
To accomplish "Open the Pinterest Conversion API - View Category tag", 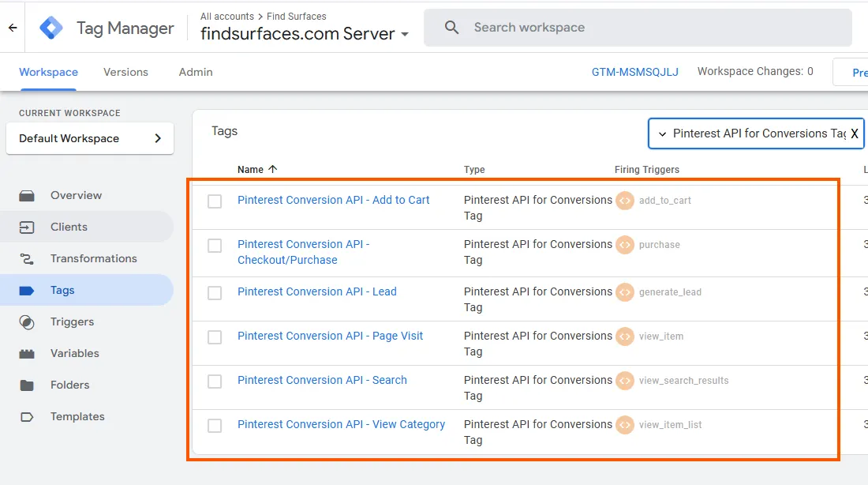I will [341, 425].
